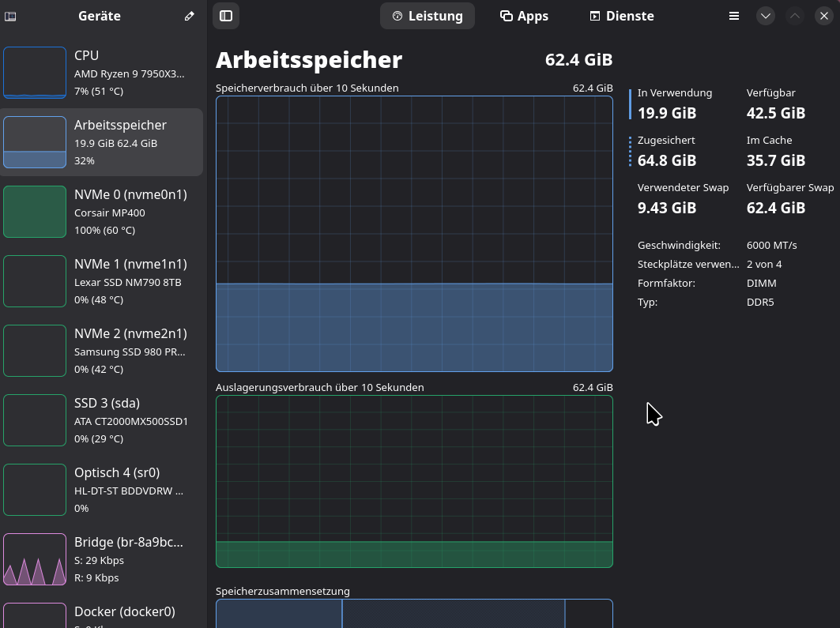Click the CPU usage graph thumbnail
840x628 pixels.
point(35,73)
